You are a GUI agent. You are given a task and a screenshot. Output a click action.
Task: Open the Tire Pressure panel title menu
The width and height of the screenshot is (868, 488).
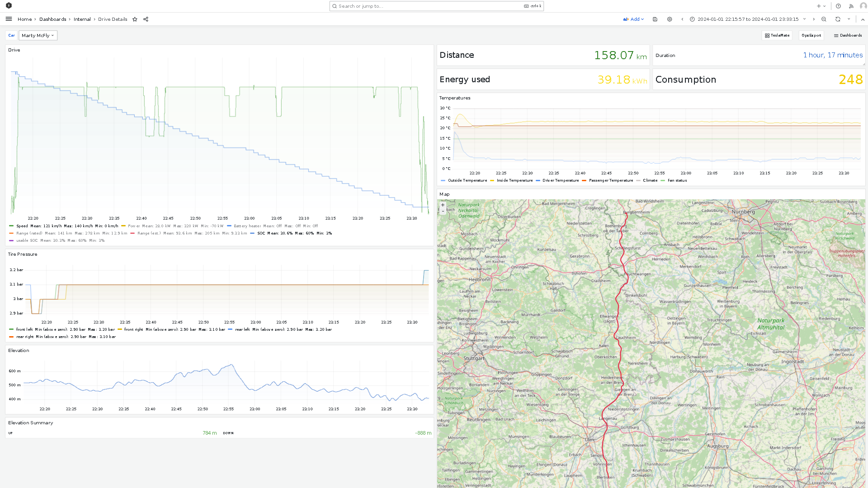(x=23, y=254)
